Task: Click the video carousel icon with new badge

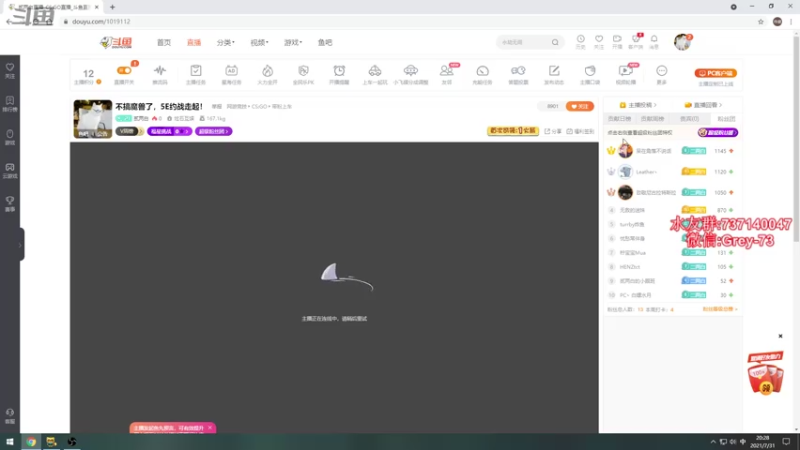Action: [x=626, y=70]
